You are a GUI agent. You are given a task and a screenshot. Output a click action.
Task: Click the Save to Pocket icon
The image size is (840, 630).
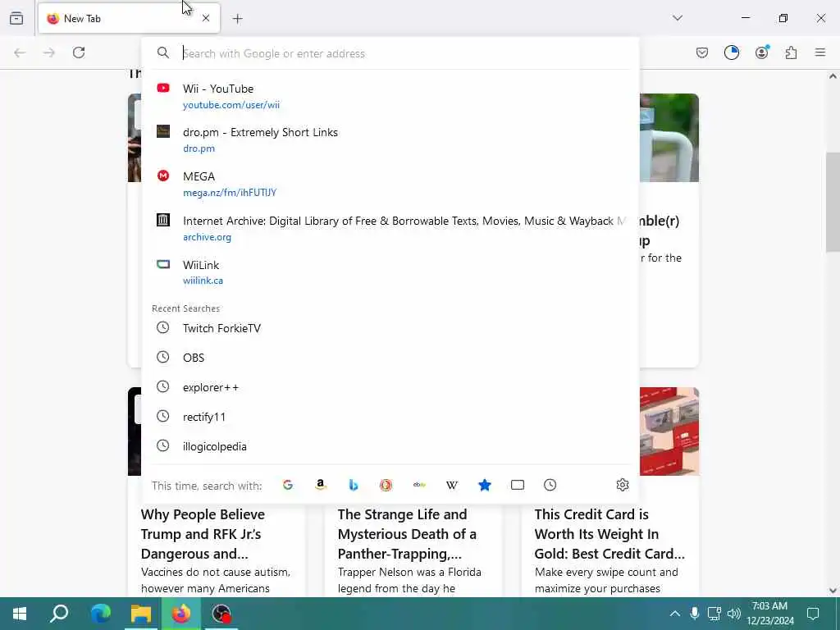coord(702,52)
